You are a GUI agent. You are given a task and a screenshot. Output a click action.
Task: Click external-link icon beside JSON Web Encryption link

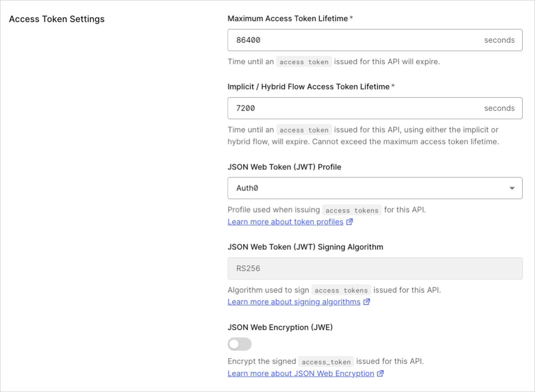click(x=380, y=373)
